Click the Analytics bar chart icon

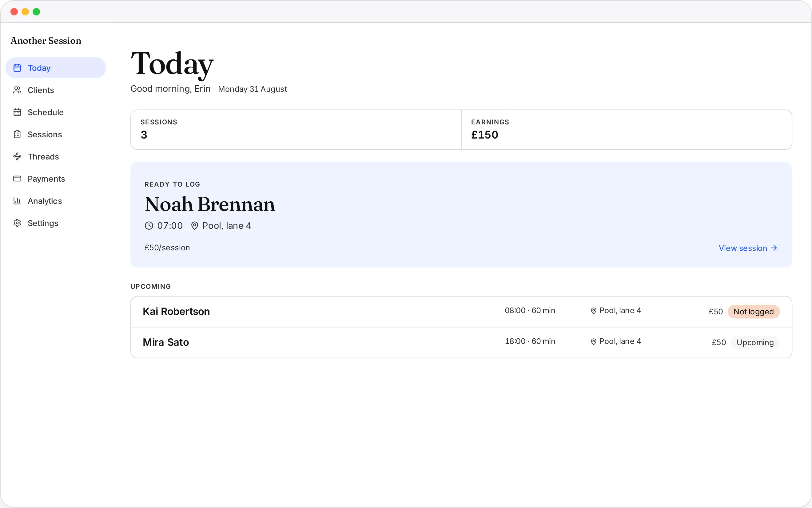click(x=17, y=201)
